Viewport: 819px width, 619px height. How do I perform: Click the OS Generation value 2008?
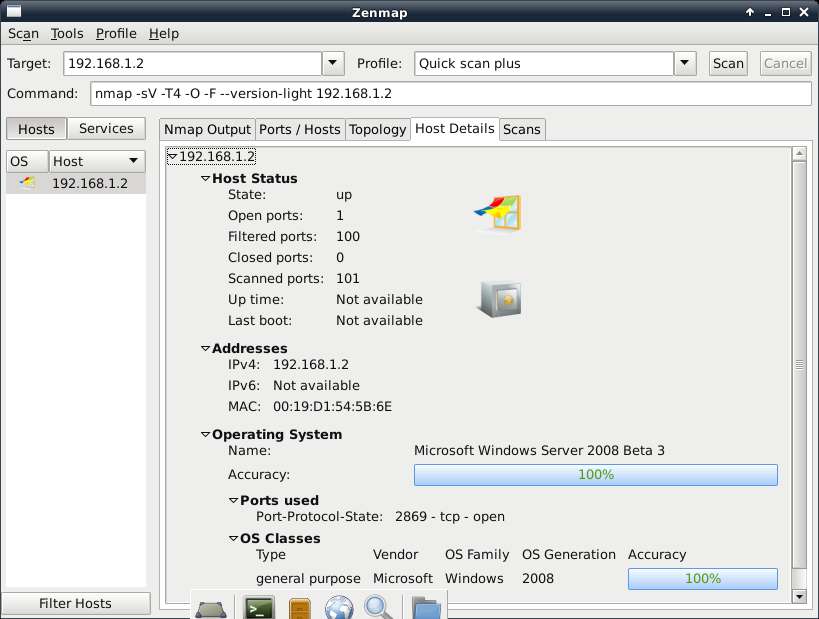[x=537, y=578]
